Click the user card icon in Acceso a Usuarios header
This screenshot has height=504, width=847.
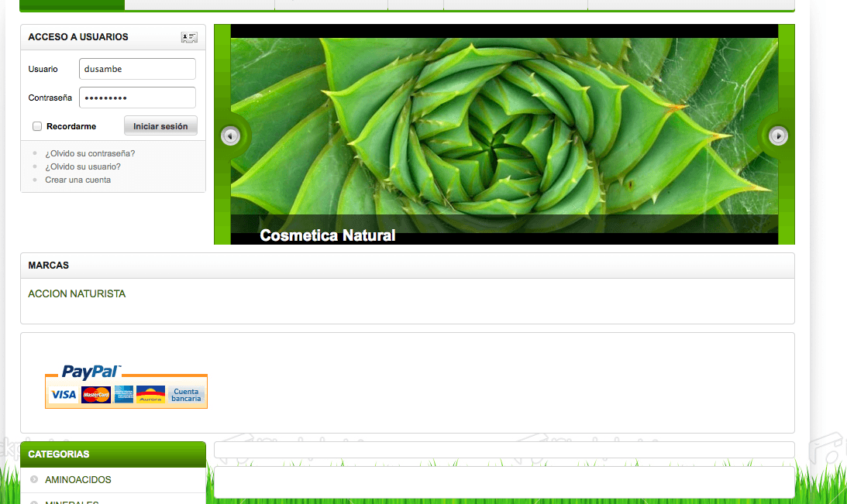[x=189, y=37]
